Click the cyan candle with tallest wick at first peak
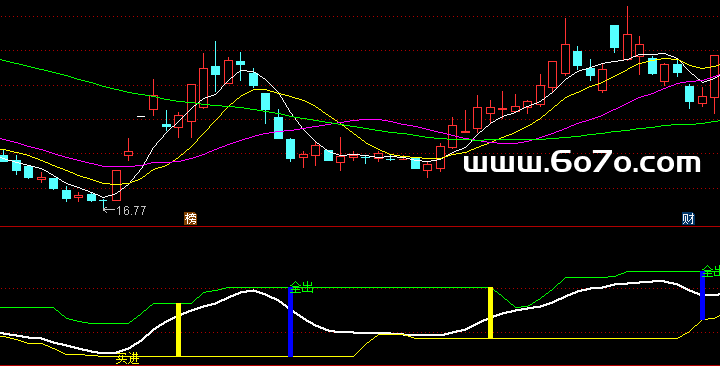 [x=215, y=70]
